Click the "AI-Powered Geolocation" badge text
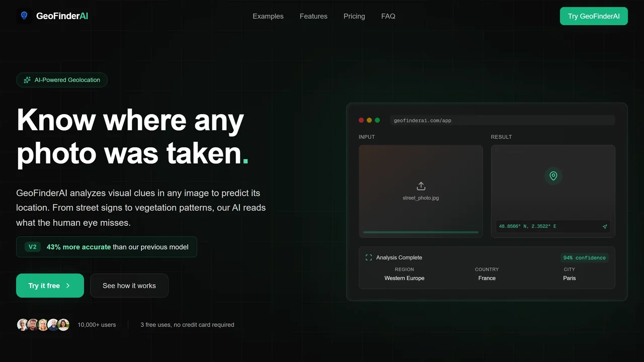The width and height of the screenshot is (644, 362). coord(67,80)
